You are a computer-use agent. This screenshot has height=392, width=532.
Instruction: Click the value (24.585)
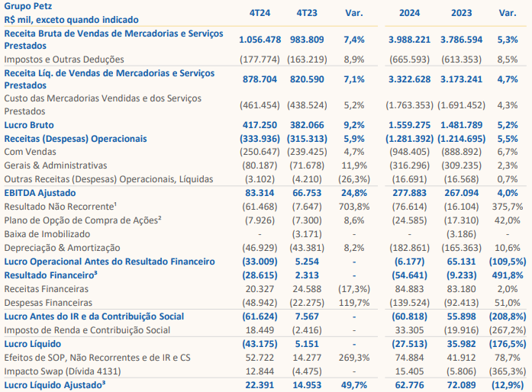click(x=410, y=220)
